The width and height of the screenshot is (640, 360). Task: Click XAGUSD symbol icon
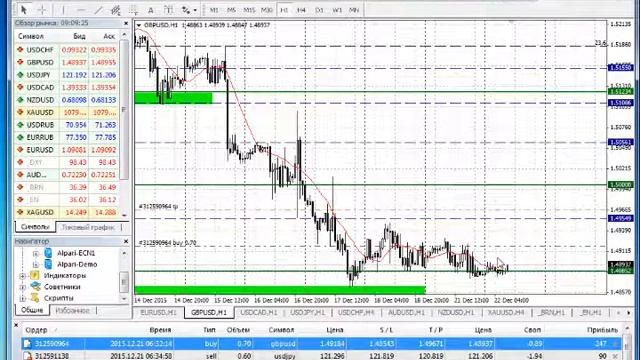(x=20, y=212)
